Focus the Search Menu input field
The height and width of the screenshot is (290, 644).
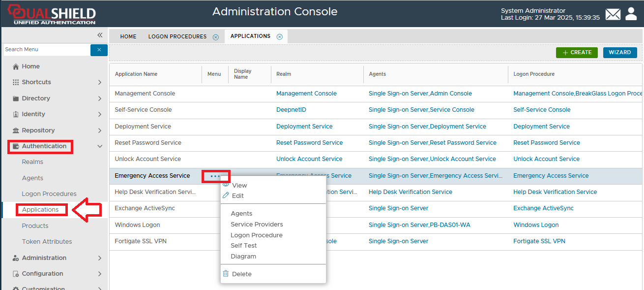point(46,50)
